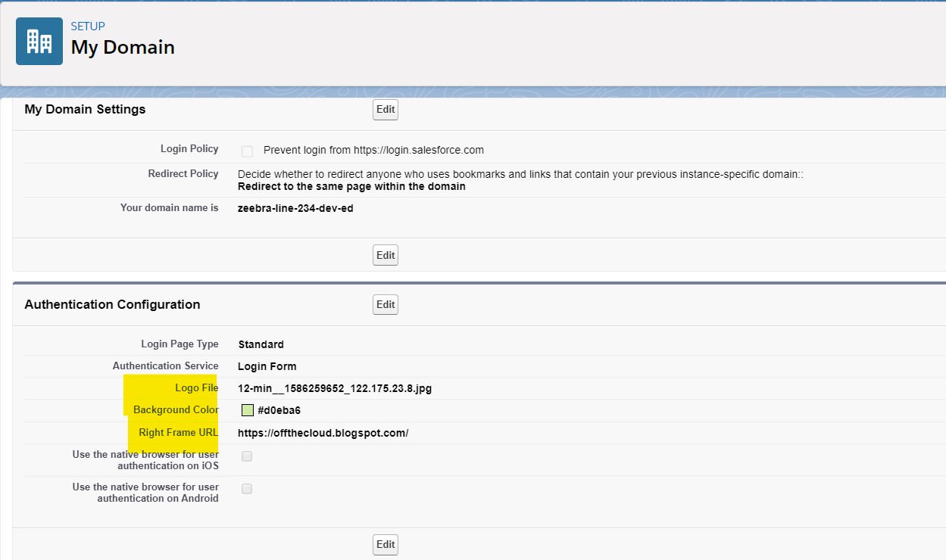Click the bottom-most Edit button
946x560 pixels.
pos(385,544)
